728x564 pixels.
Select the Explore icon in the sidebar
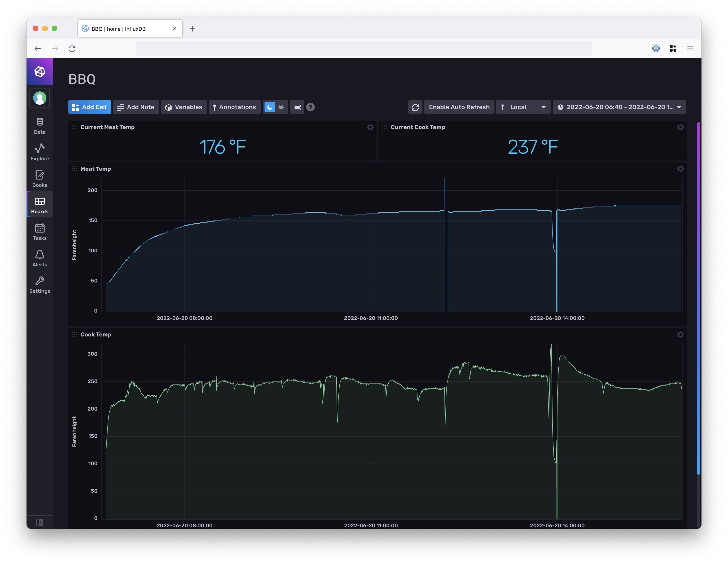[40, 152]
